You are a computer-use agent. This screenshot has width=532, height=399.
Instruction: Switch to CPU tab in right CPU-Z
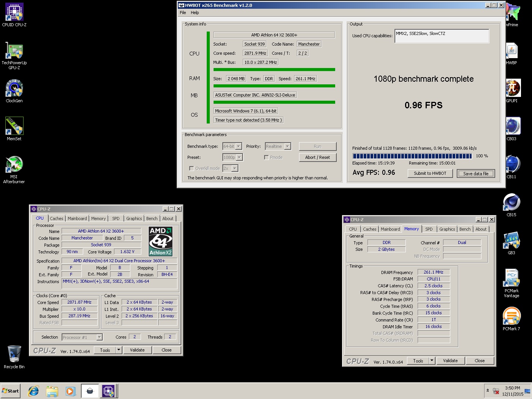[x=353, y=229]
